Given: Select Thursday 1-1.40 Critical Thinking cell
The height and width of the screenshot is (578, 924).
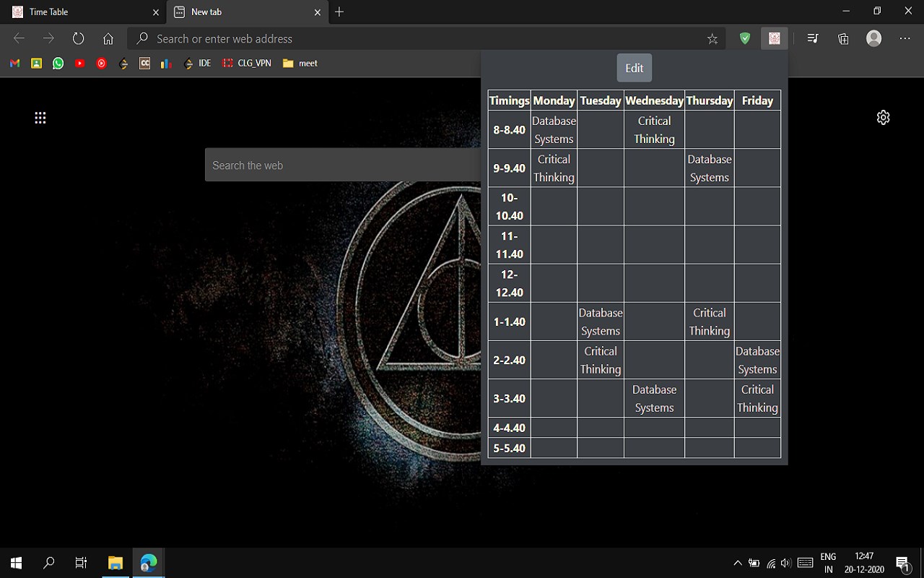Looking at the screenshot, I should click(x=710, y=322).
